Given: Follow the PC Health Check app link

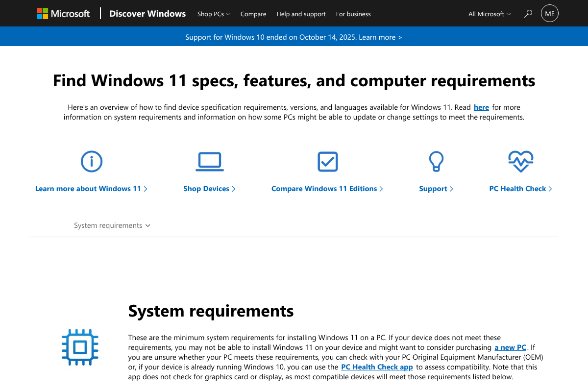Looking at the screenshot, I should point(377,367).
